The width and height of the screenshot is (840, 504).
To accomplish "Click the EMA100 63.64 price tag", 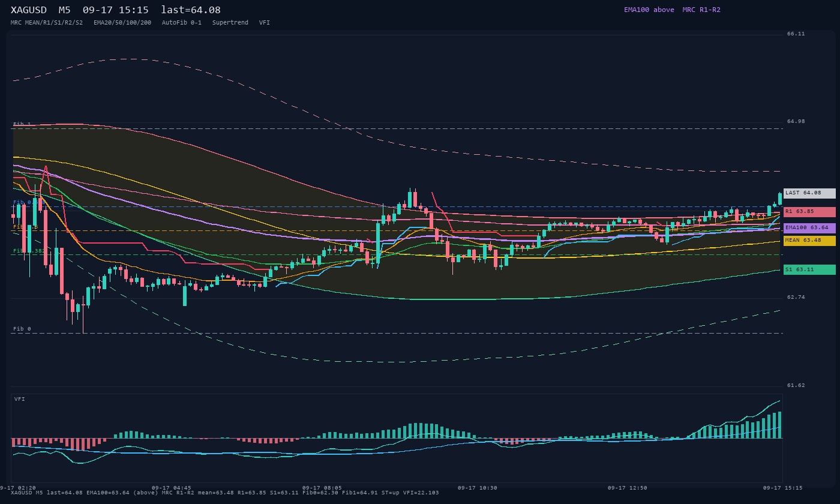I will tap(809, 228).
